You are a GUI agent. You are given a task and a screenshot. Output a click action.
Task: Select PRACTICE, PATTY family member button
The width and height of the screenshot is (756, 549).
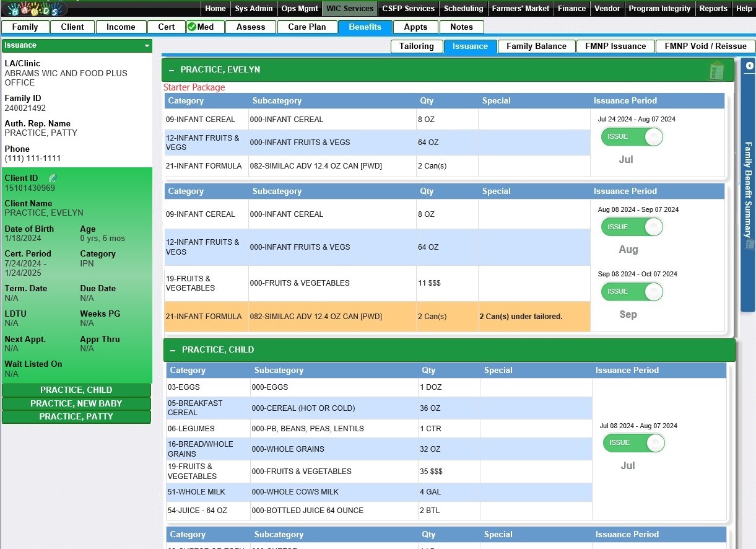click(x=76, y=417)
